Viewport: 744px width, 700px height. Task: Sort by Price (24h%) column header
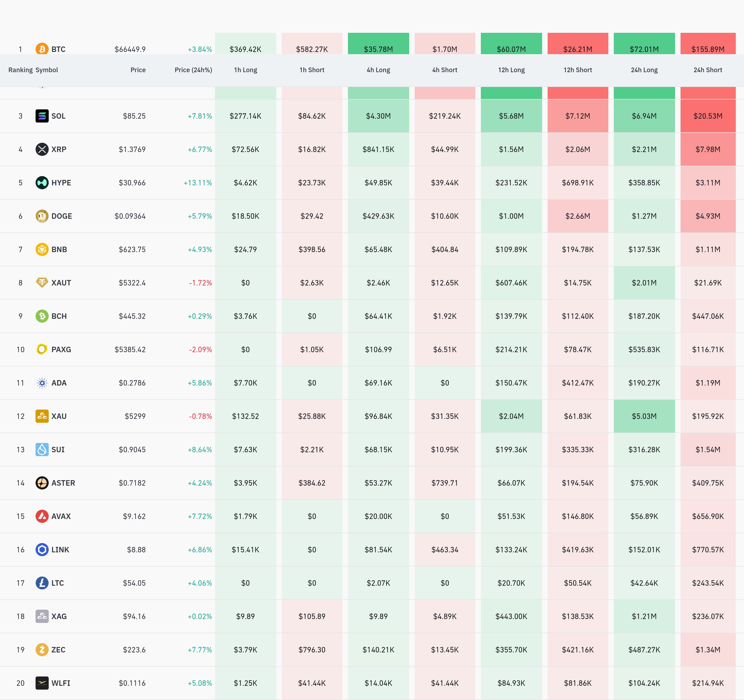pos(193,70)
